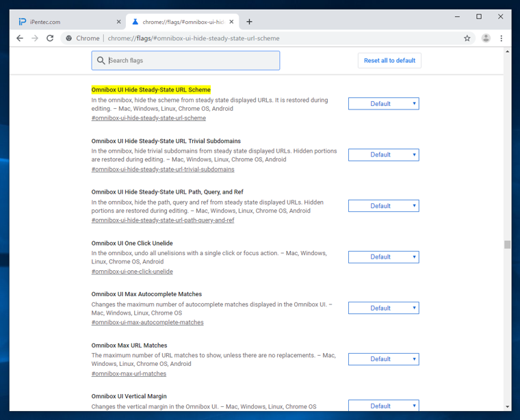The width and height of the screenshot is (520, 420).
Task: Click heading Omnibox UI Hide Steady-State URL Path, Query, and Ref
Action: 167,192
